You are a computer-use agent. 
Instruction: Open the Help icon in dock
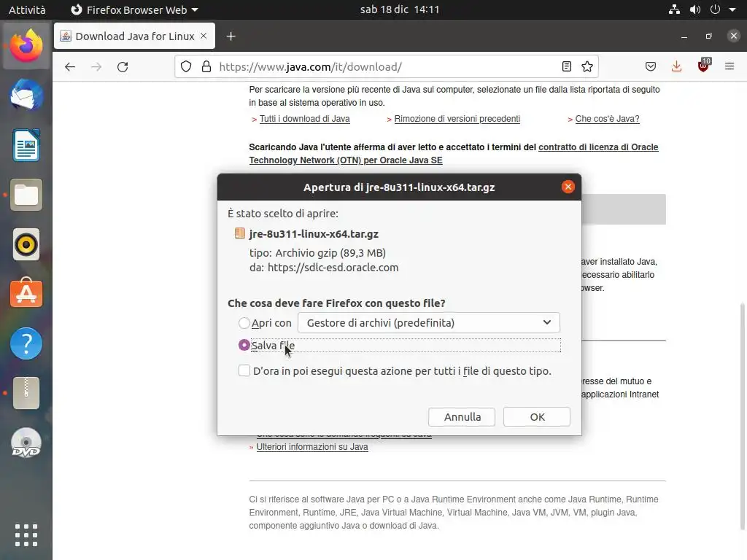tap(26, 343)
